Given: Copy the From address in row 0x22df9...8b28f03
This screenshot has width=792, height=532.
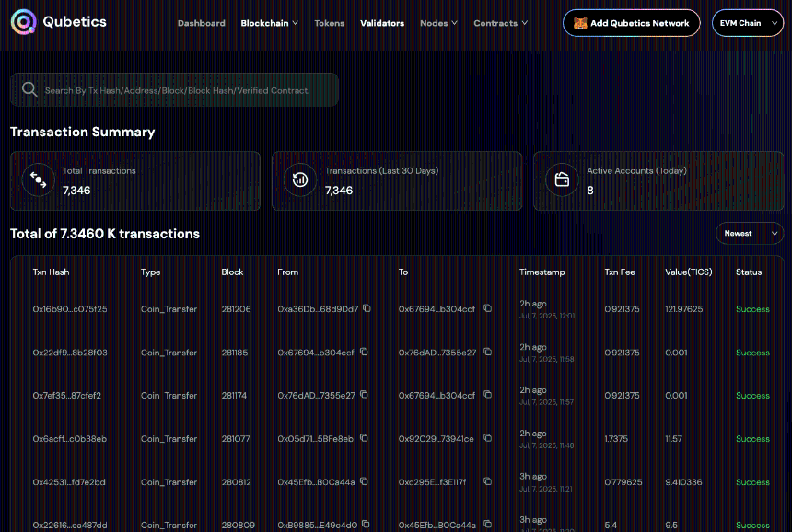Looking at the screenshot, I should (364, 352).
